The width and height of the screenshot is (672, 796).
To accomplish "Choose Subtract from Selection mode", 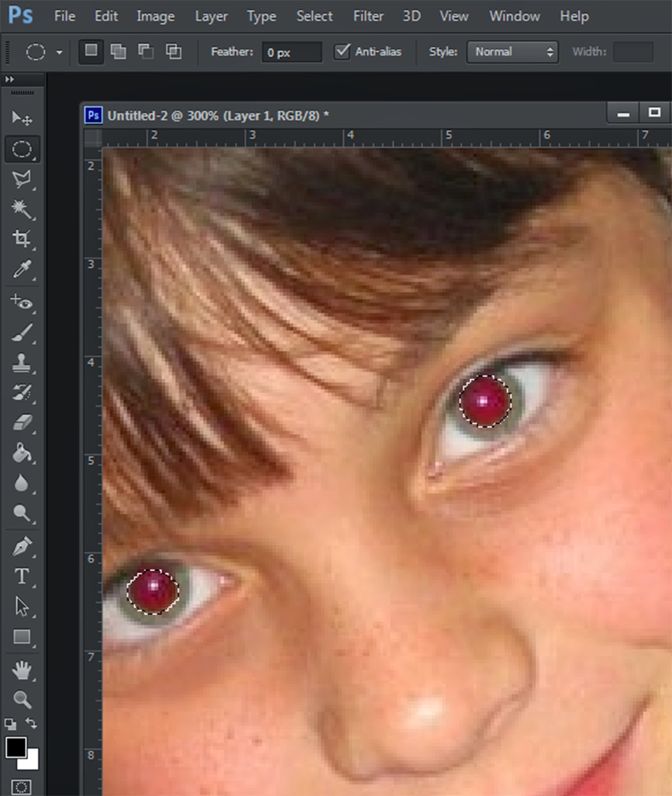I will point(146,52).
